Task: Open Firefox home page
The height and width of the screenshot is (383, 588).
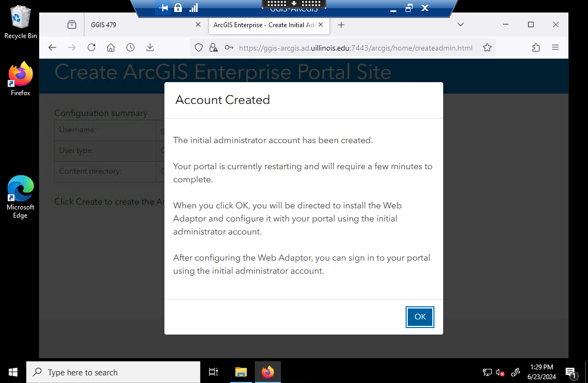Action: [x=111, y=48]
